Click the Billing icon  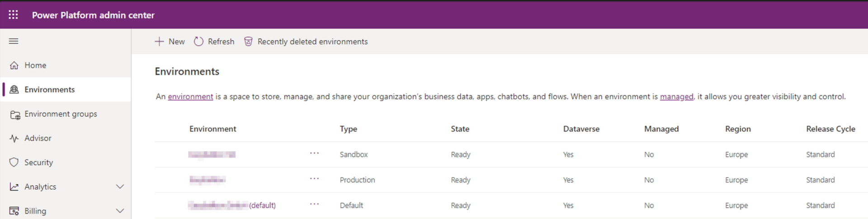(14, 211)
